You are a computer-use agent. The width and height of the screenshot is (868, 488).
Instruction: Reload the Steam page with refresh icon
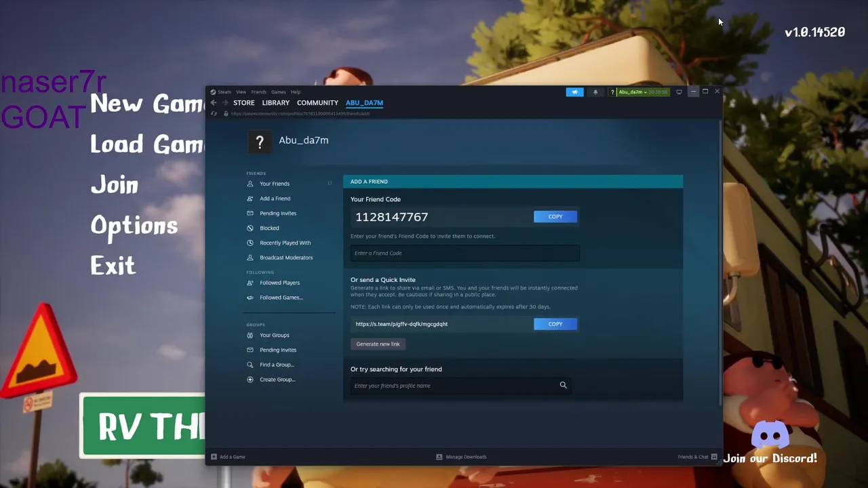coord(214,114)
